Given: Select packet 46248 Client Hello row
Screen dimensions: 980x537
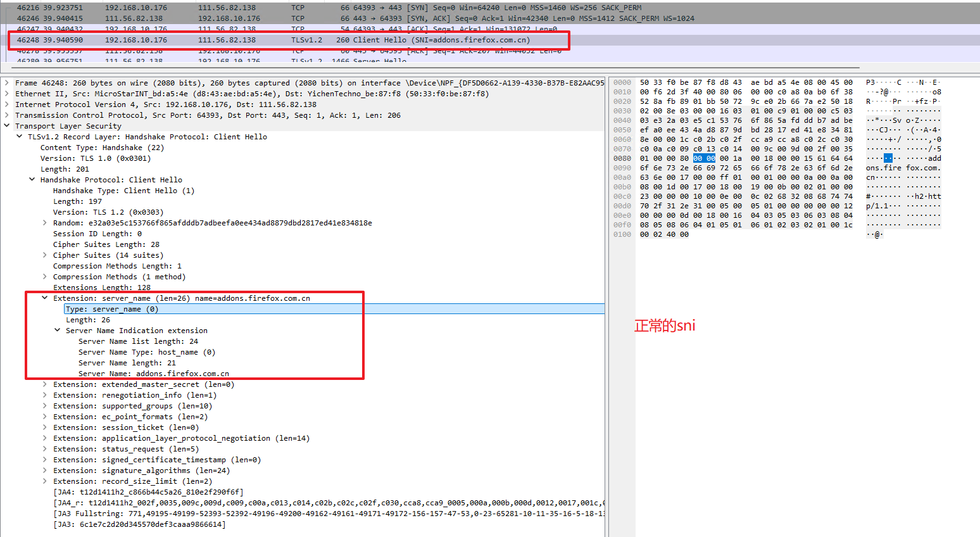Looking at the screenshot, I should point(490,40).
